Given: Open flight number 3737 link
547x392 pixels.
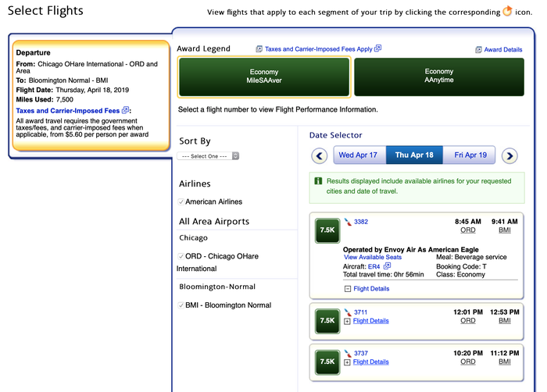Looking at the screenshot, I should pos(361,353).
